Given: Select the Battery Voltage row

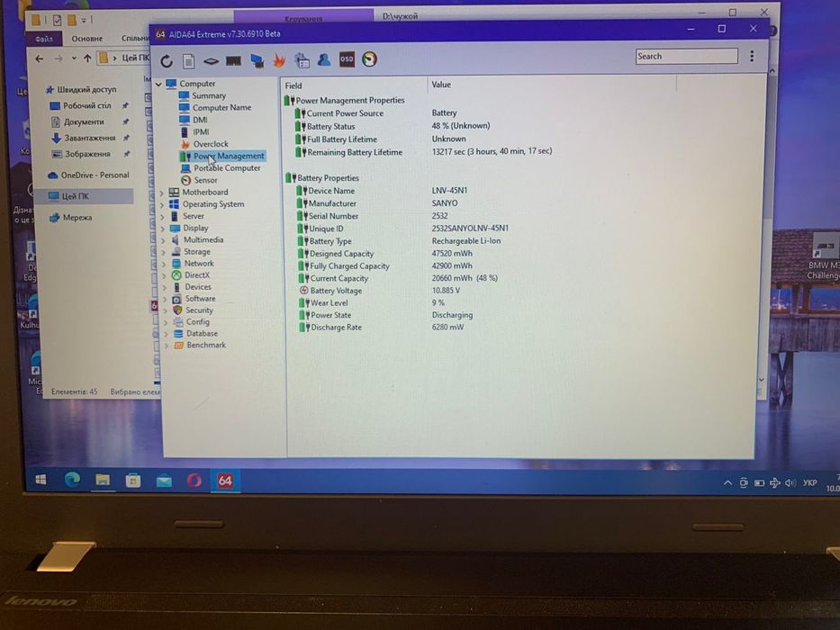Looking at the screenshot, I should [x=379, y=291].
